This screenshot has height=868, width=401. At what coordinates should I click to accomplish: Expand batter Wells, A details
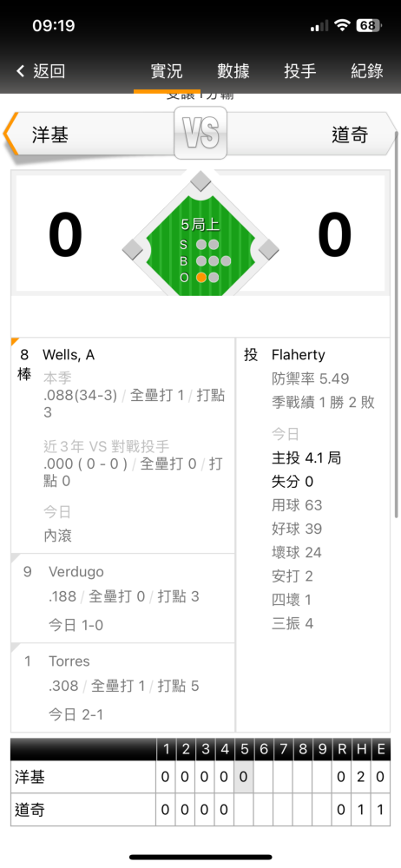(x=123, y=445)
